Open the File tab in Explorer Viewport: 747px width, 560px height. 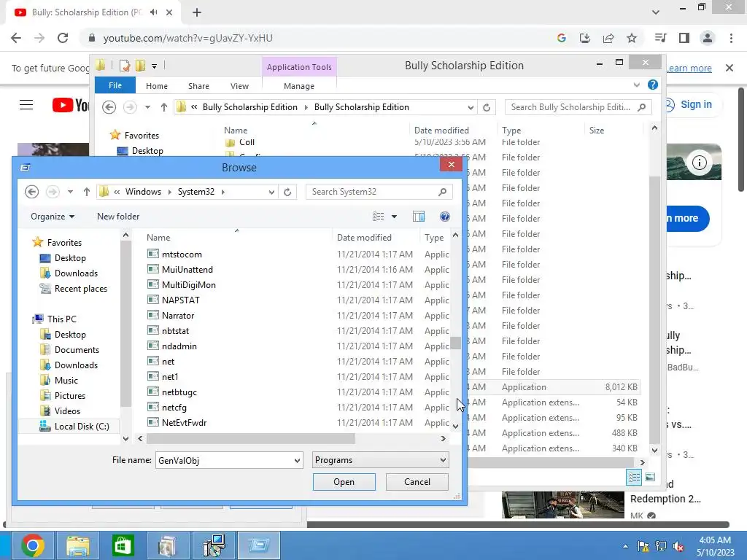click(x=115, y=85)
